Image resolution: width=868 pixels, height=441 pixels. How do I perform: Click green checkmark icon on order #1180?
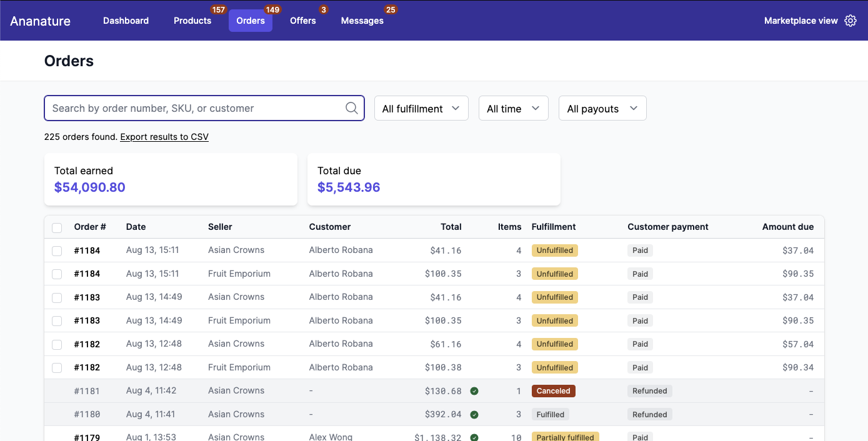coord(474,415)
